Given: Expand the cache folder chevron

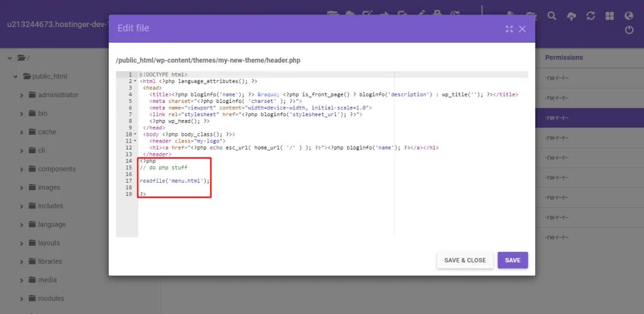Looking at the screenshot, I should [21, 132].
